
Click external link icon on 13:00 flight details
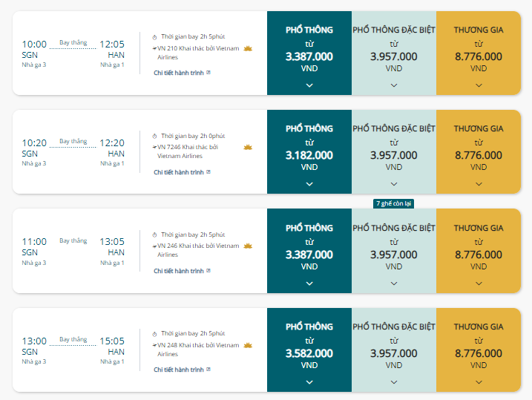(208, 369)
